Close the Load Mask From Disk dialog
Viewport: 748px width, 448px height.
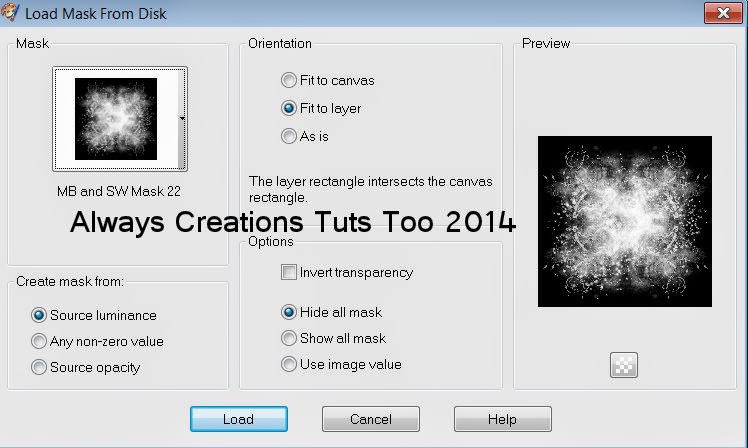tap(723, 12)
